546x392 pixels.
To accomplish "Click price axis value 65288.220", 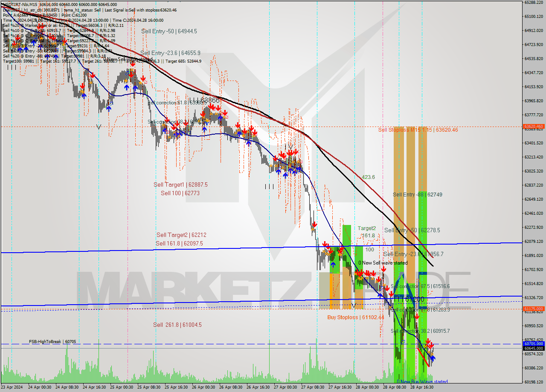I will [x=534, y=2].
